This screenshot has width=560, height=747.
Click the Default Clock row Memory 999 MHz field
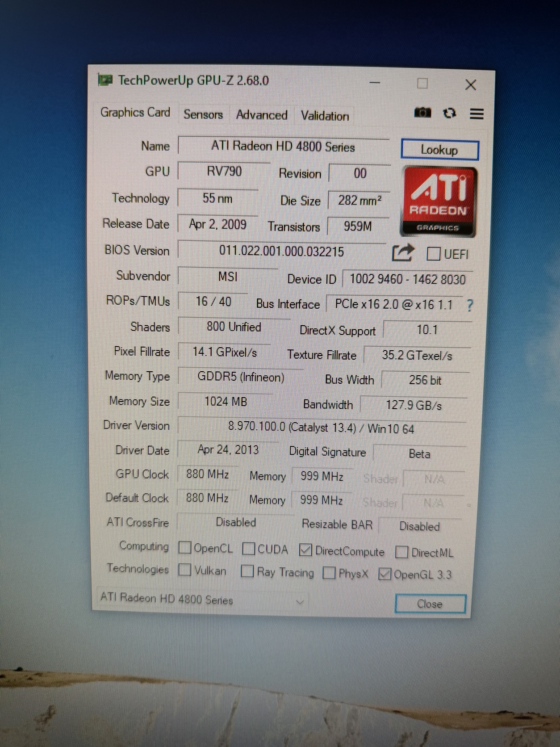pyautogui.click(x=321, y=500)
